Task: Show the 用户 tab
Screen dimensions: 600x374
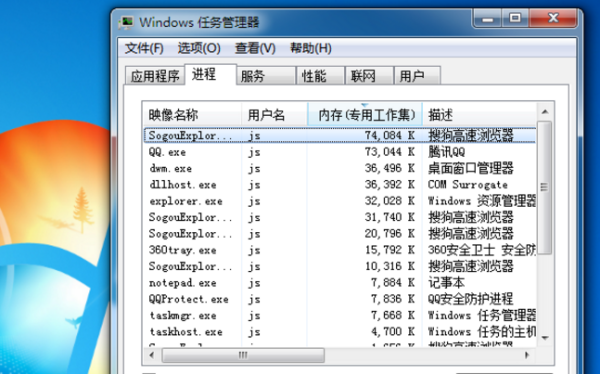Action: pos(417,76)
